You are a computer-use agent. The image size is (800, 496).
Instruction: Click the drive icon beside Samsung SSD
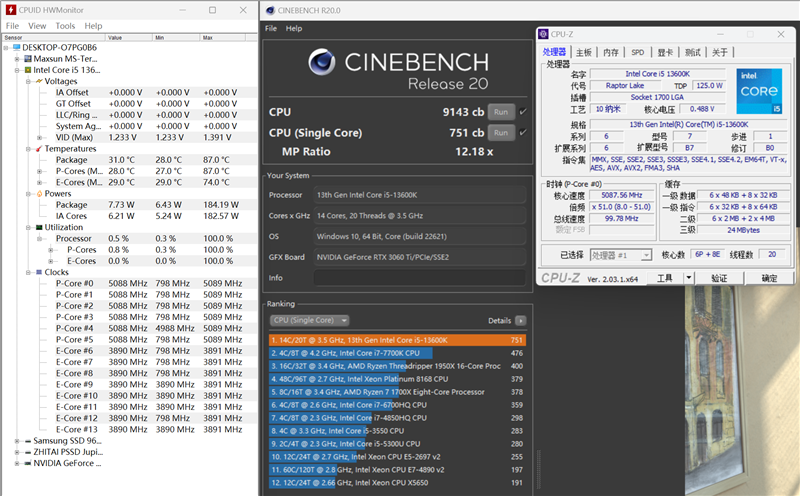pos(28,440)
